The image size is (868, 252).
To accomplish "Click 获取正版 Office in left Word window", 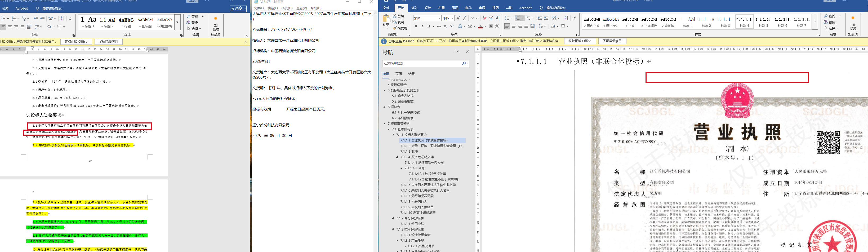I will 76,42.
